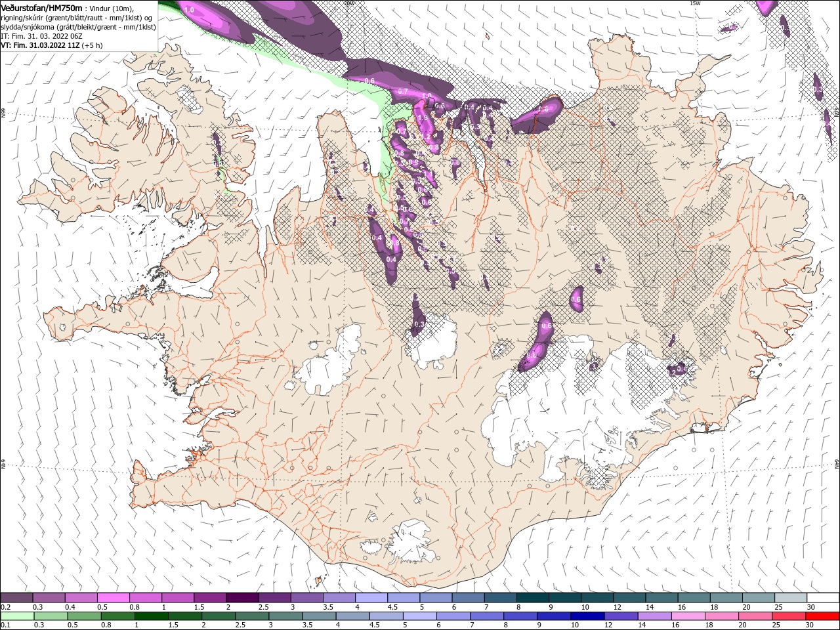This screenshot has width=840, height=630.
Task: Click the '20W' longitude label
Action: pyautogui.click(x=348, y=3)
